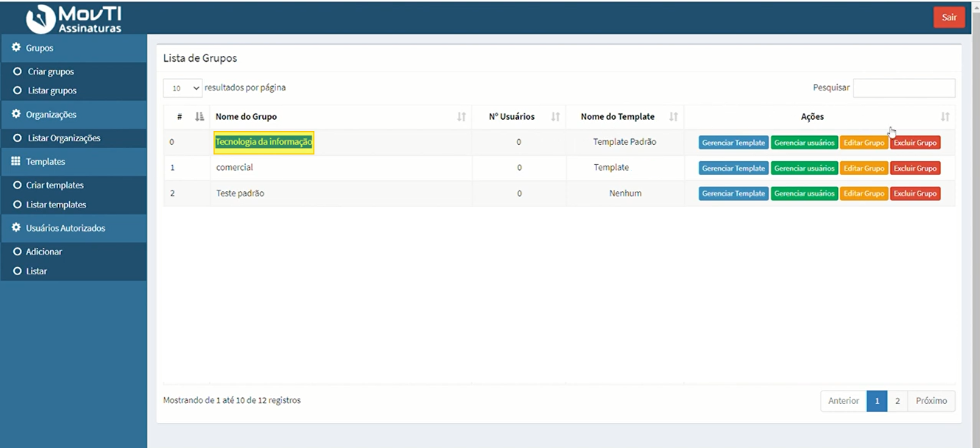
Task: Click the browser vertical scrollbar
Action: pyautogui.click(x=975, y=224)
